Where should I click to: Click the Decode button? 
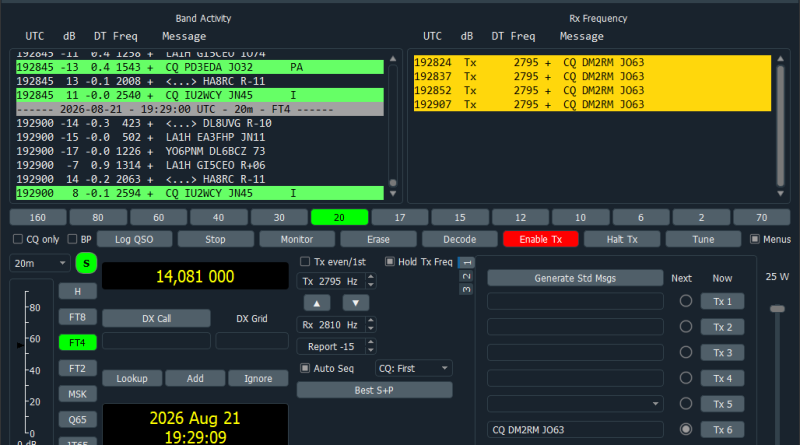click(x=460, y=239)
